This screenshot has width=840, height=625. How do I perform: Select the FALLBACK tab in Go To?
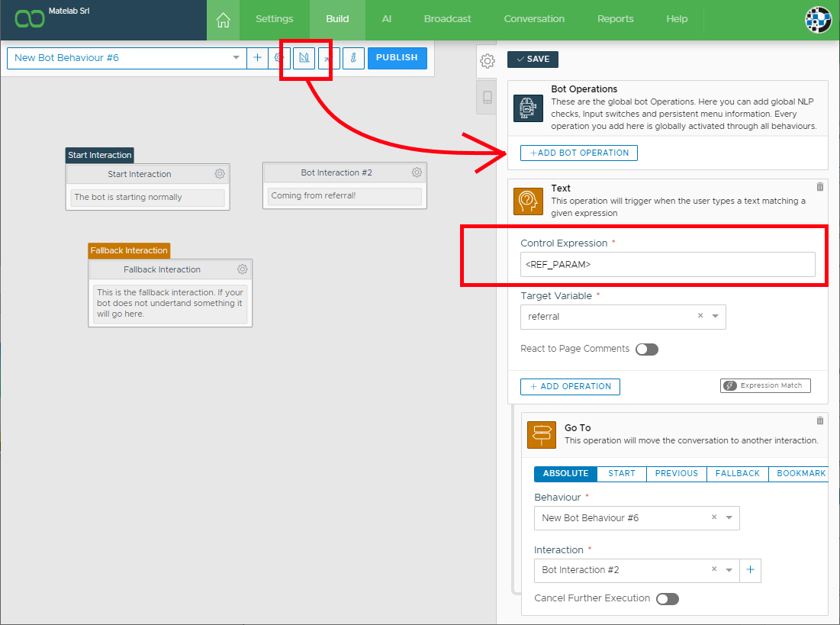(x=737, y=474)
